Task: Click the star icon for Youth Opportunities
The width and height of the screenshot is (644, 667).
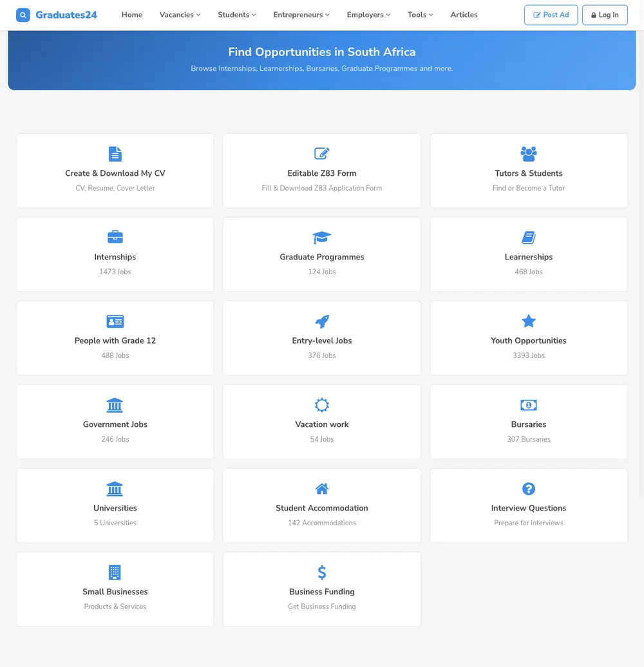Action: click(x=528, y=321)
